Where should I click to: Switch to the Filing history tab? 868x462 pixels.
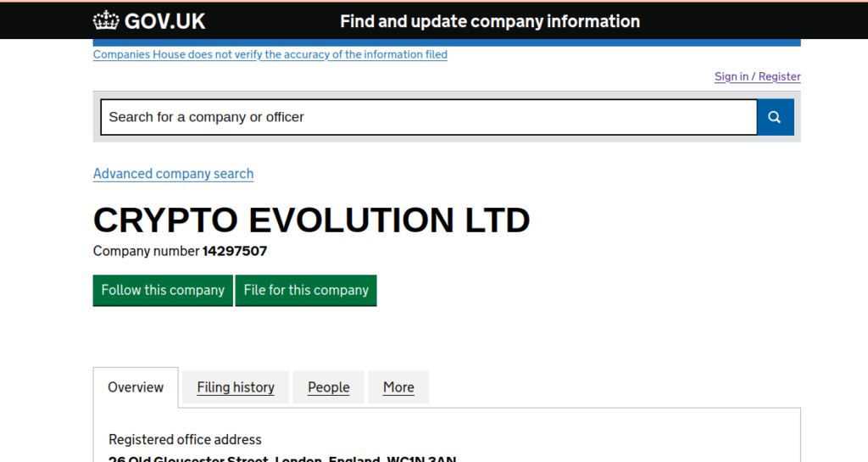point(236,387)
